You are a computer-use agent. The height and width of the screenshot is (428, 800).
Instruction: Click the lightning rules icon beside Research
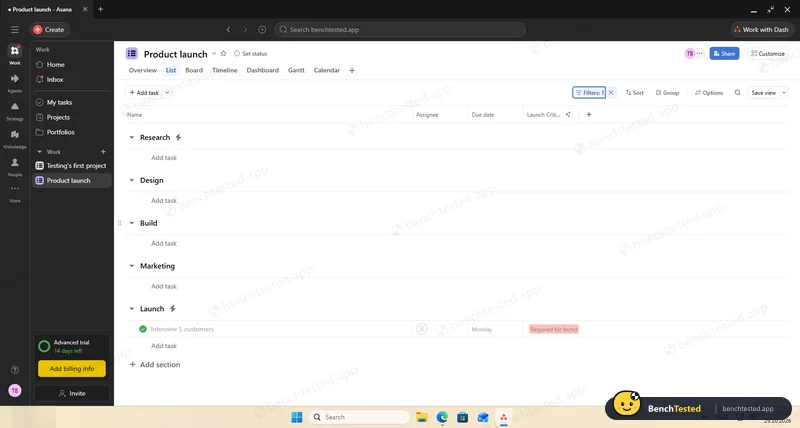(178, 137)
